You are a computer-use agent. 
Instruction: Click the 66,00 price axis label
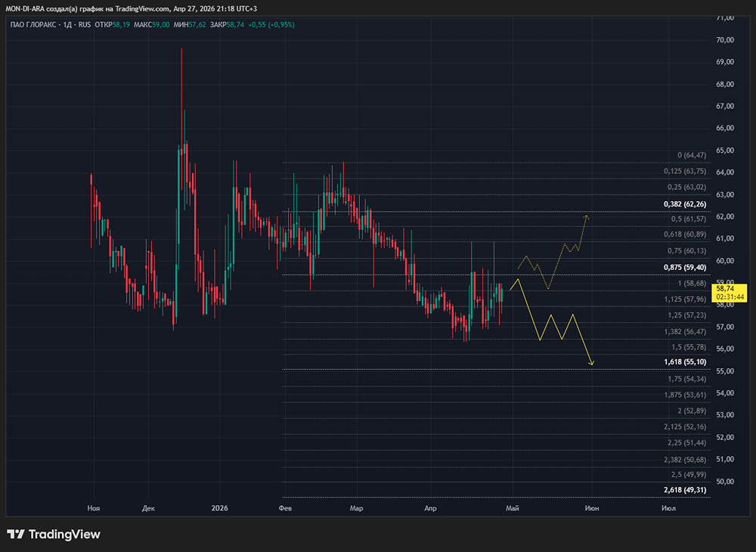(x=725, y=129)
